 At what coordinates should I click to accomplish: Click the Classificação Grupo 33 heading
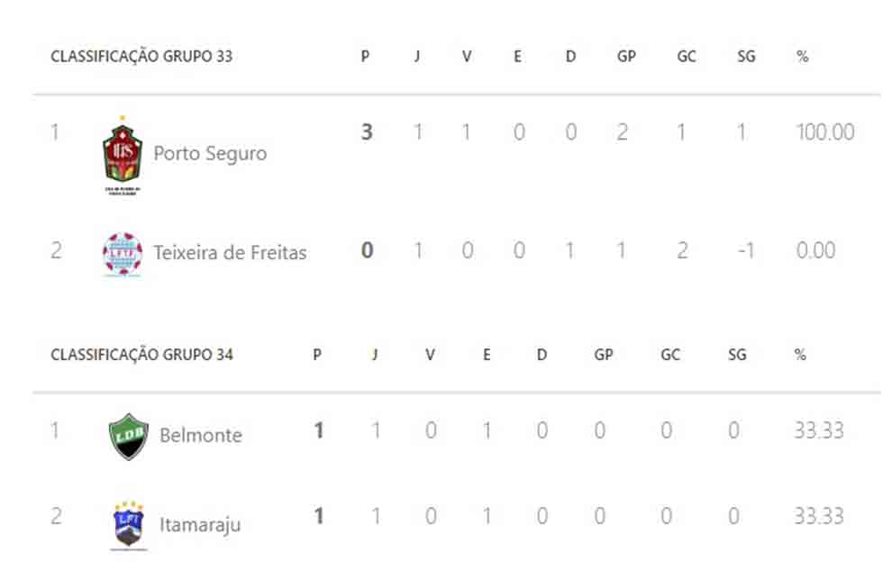coord(141,56)
